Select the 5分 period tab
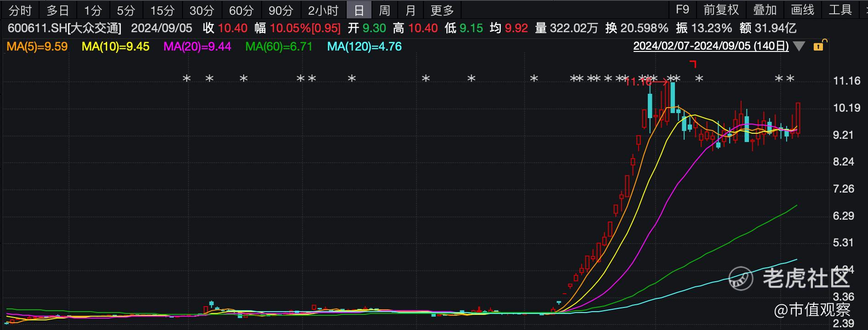The height and width of the screenshot is (330, 868). tap(126, 10)
